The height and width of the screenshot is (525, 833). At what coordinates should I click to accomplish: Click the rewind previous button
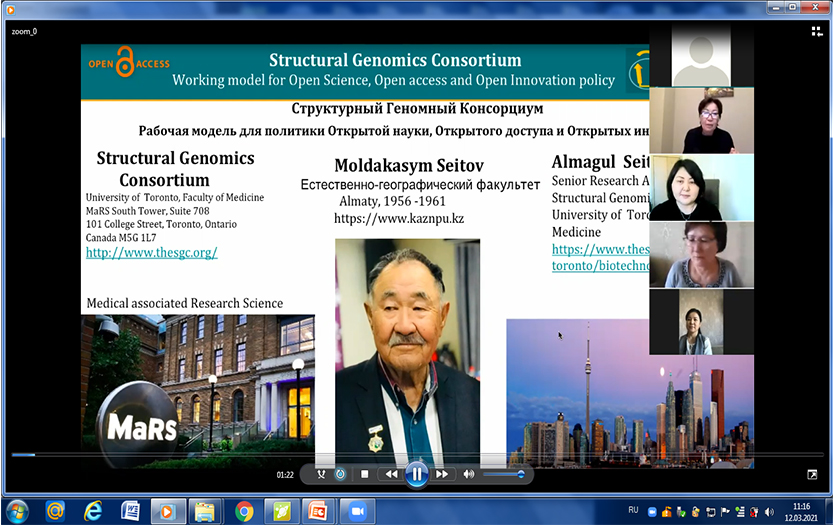(392, 475)
